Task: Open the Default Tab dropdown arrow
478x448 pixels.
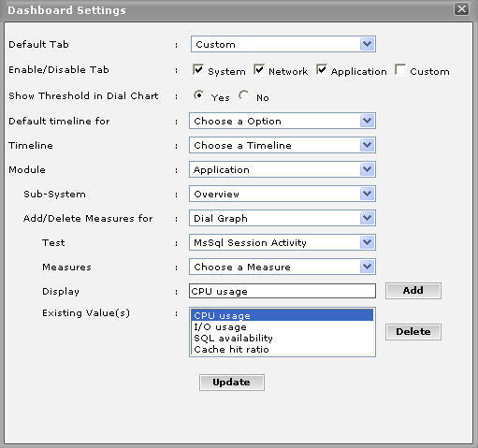Action: tap(367, 44)
